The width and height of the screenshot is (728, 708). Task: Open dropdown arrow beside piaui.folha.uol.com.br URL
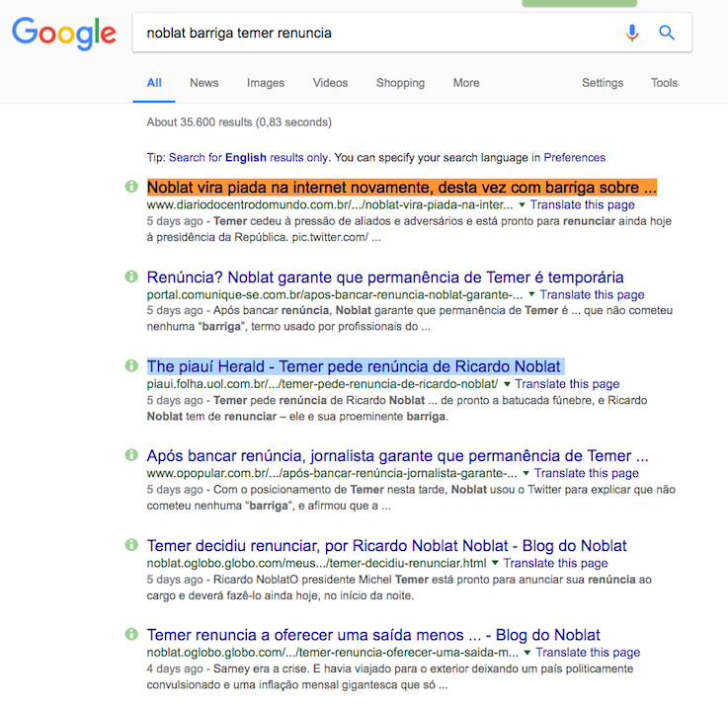pyautogui.click(x=507, y=384)
